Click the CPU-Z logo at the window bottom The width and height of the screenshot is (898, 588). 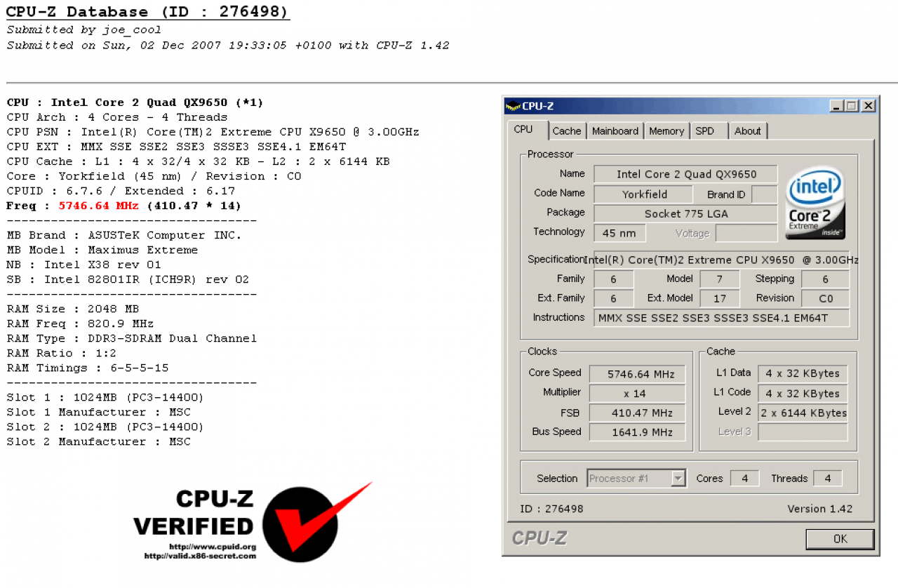[540, 538]
